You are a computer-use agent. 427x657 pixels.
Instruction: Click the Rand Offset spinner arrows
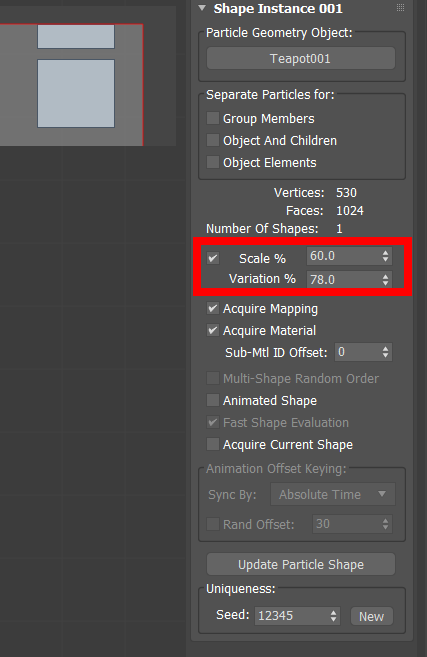point(386,524)
